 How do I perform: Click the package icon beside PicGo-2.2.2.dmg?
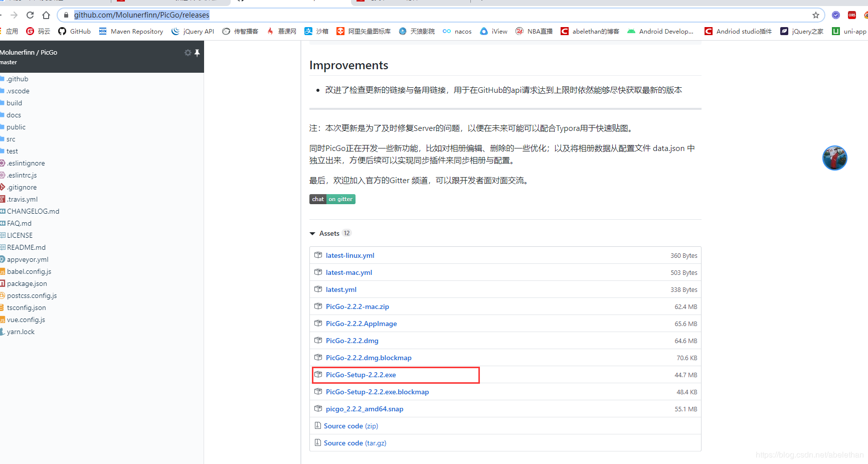point(318,340)
